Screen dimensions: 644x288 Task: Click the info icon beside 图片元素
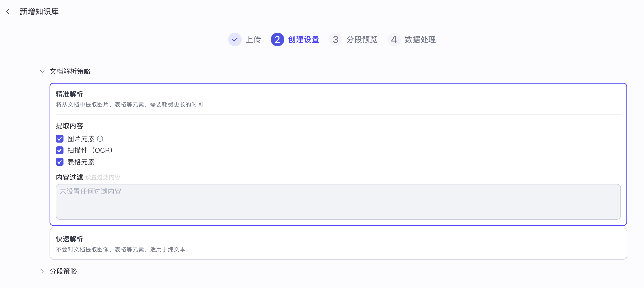(x=100, y=138)
